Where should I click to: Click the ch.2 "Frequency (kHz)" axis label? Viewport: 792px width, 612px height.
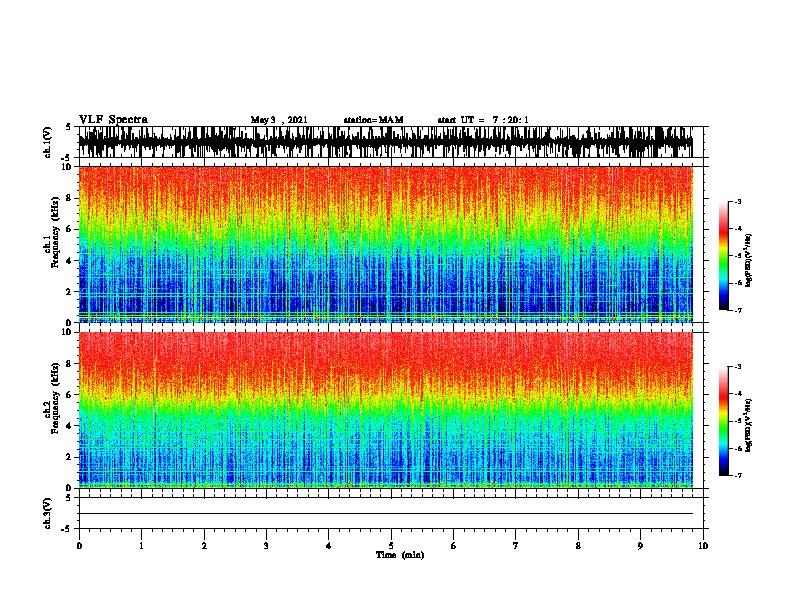coord(55,398)
